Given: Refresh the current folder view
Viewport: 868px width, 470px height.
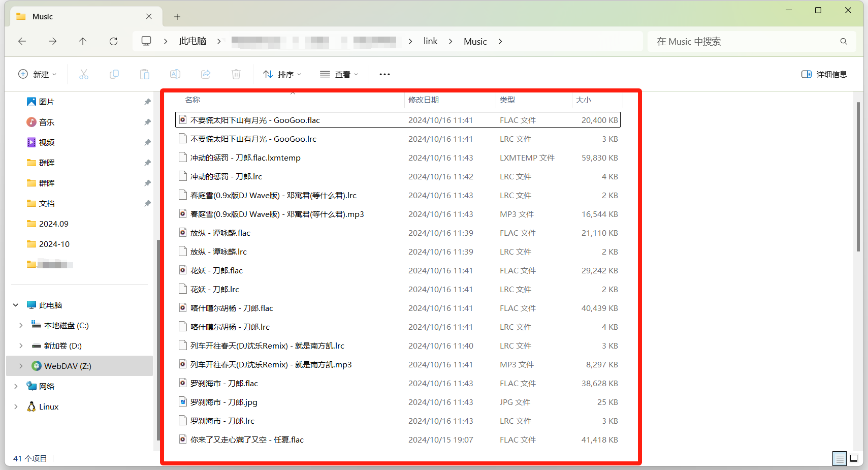Looking at the screenshot, I should (113, 41).
